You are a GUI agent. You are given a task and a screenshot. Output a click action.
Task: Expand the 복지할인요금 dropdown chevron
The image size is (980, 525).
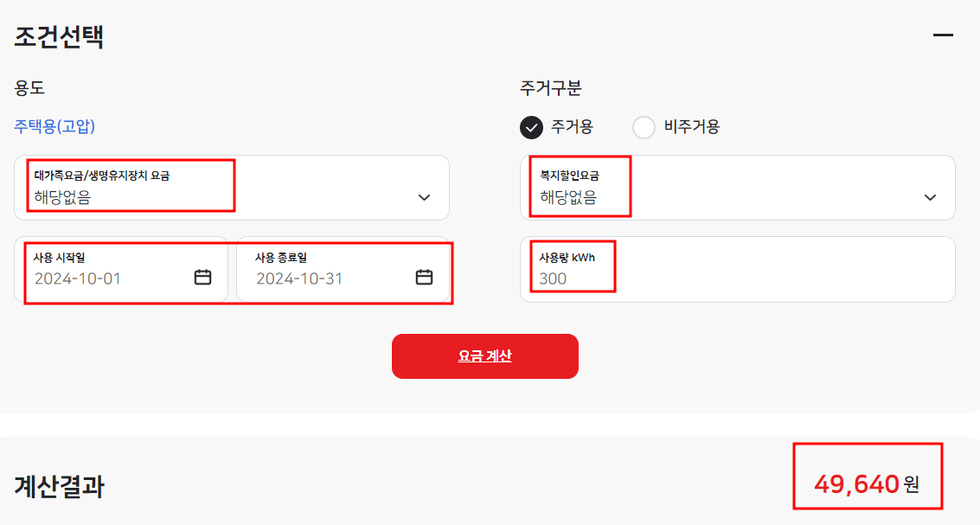(931, 197)
